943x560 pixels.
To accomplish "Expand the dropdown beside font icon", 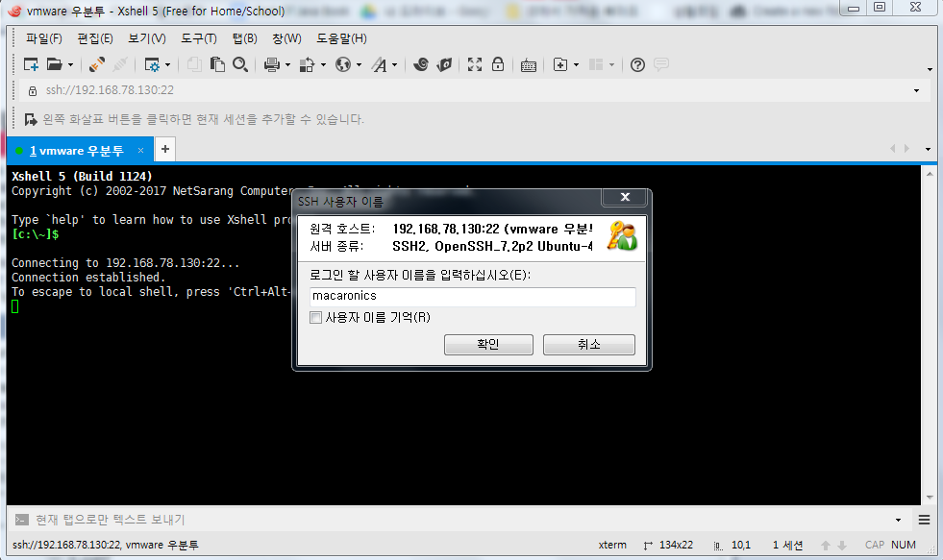I will [x=394, y=65].
